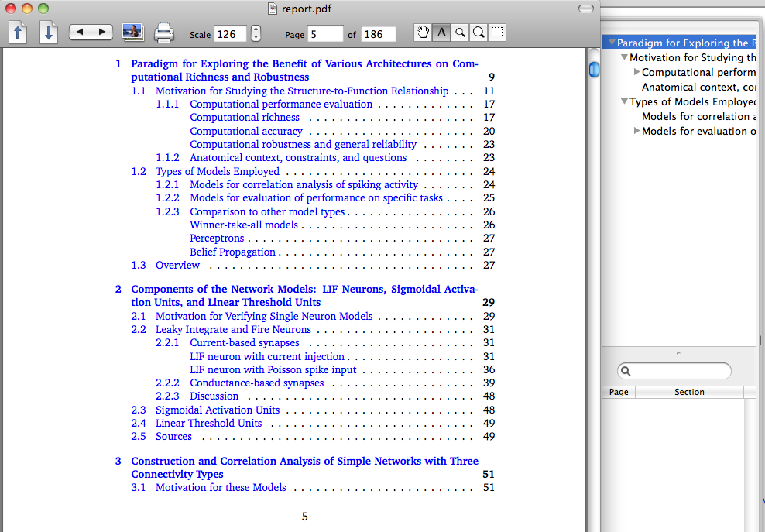Sort search results by Page column

coord(619,392)
